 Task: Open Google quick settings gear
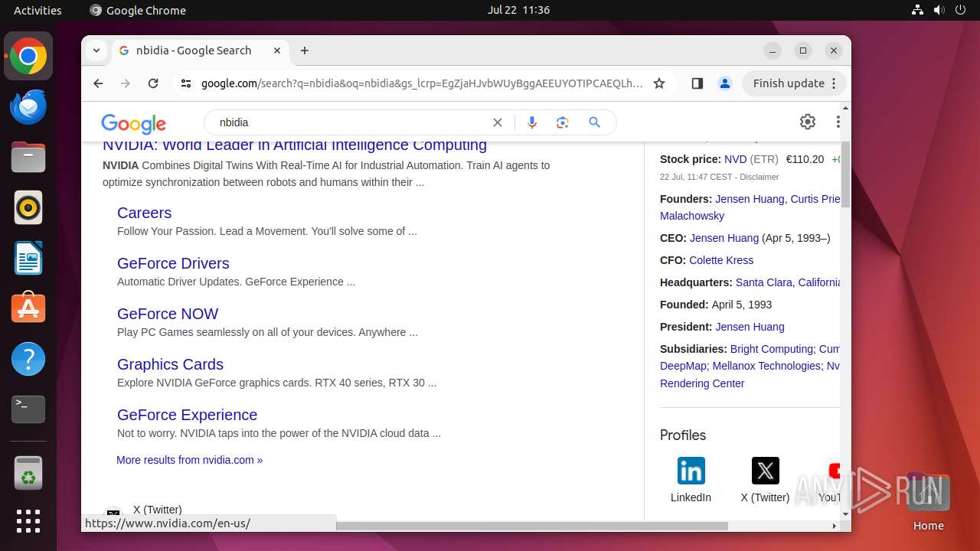coord(808,122)
